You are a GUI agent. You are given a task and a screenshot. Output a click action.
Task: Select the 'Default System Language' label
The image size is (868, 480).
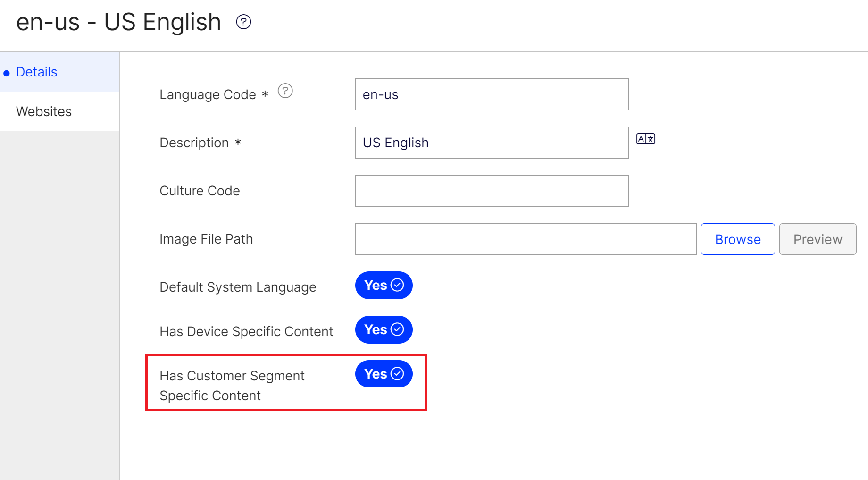238,287
